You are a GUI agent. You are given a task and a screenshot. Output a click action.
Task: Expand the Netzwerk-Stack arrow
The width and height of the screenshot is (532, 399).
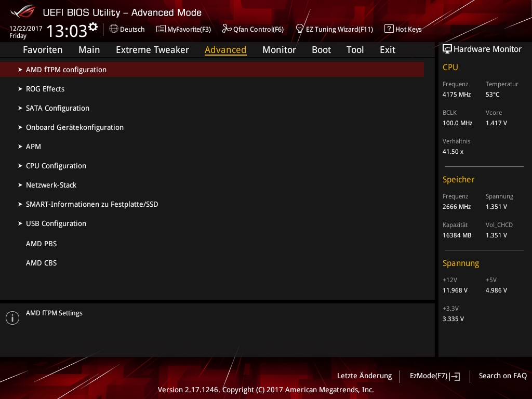point(20,185)
